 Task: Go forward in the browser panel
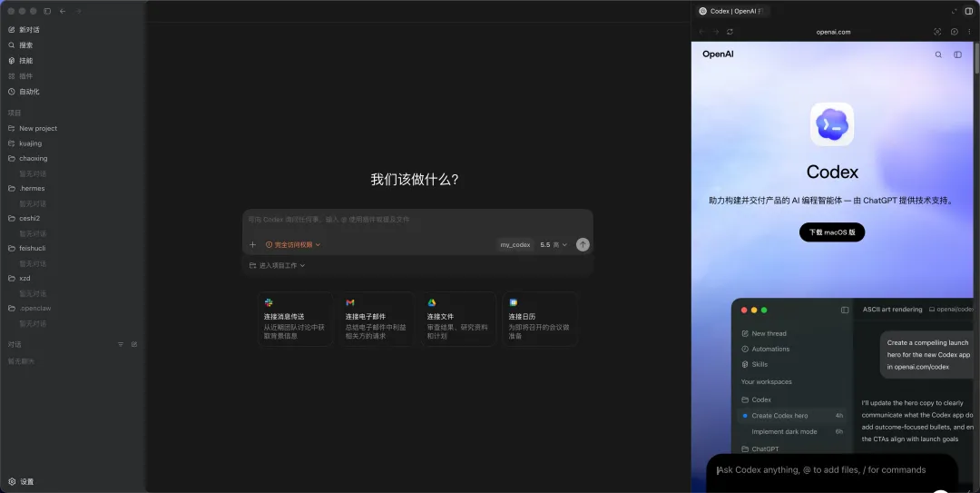pos(716,32)
